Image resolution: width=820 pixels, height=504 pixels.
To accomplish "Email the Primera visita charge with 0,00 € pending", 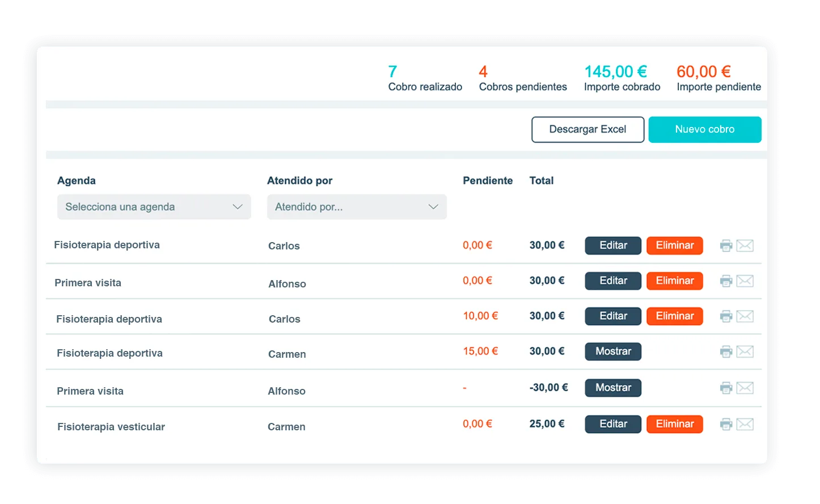I will (x=745, y=281).
